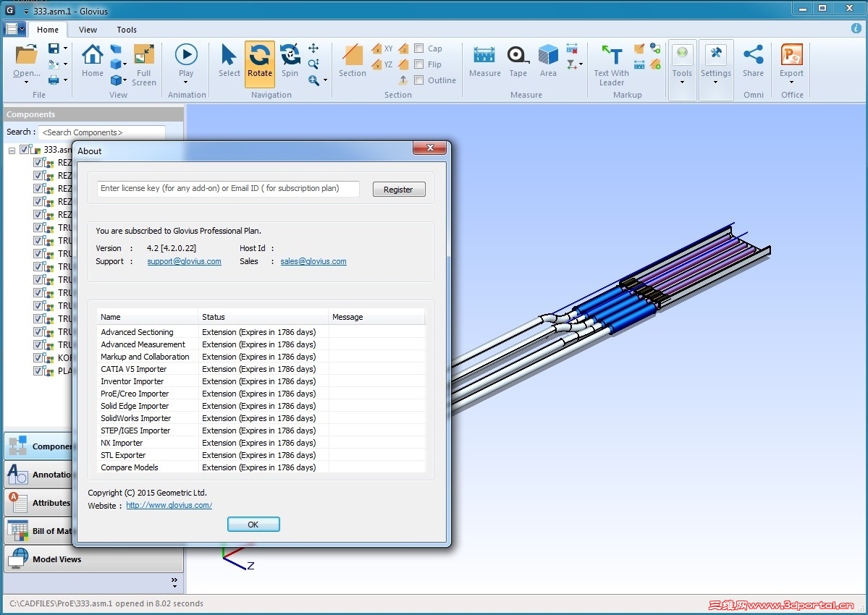
Task: Click the Search Components field
Action: (102, 132)
